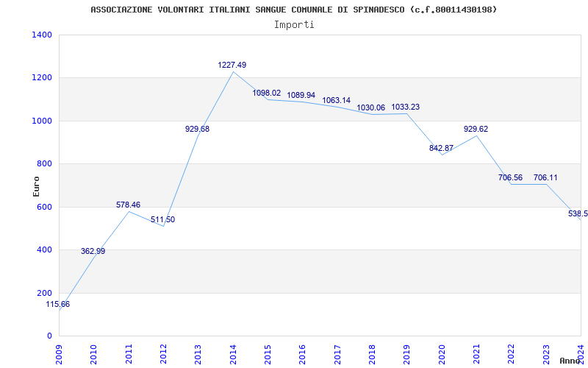Select the 400 y-axis tick label
This screenshot has height=368, width=588.
click(x=44, y=250)
